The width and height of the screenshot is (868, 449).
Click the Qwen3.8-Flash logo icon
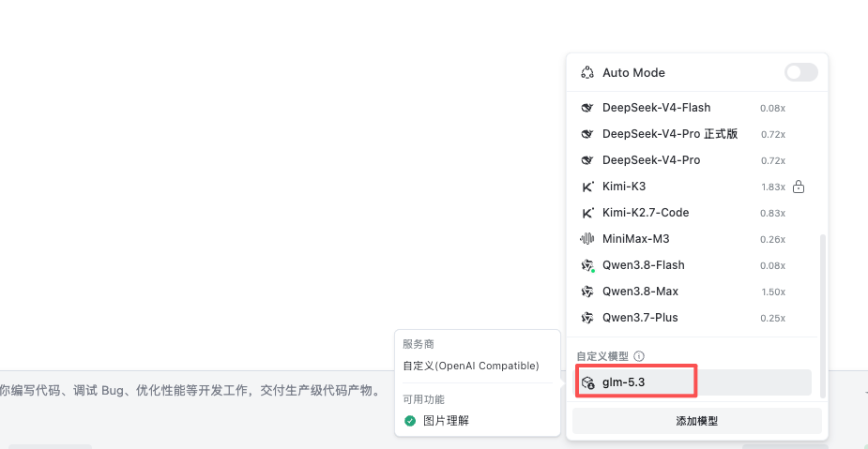(x=586, y=265)
